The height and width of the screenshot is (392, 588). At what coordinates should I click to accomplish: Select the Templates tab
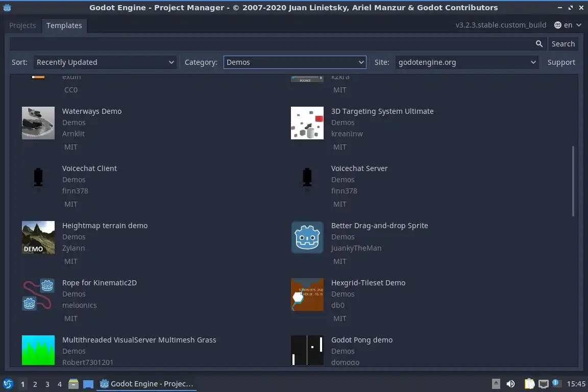tap(64, 26)
